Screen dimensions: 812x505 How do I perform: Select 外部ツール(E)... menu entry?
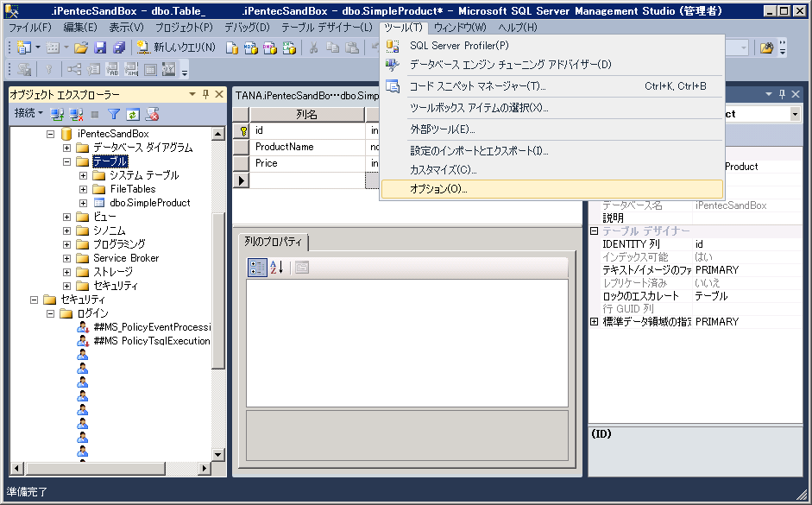[x=552, y=129]
